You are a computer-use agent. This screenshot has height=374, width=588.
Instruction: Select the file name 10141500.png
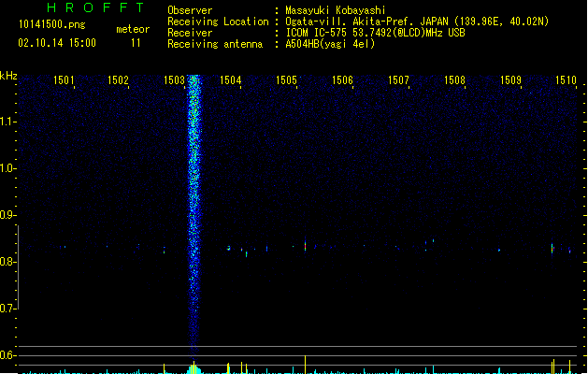tap(52, 24)
